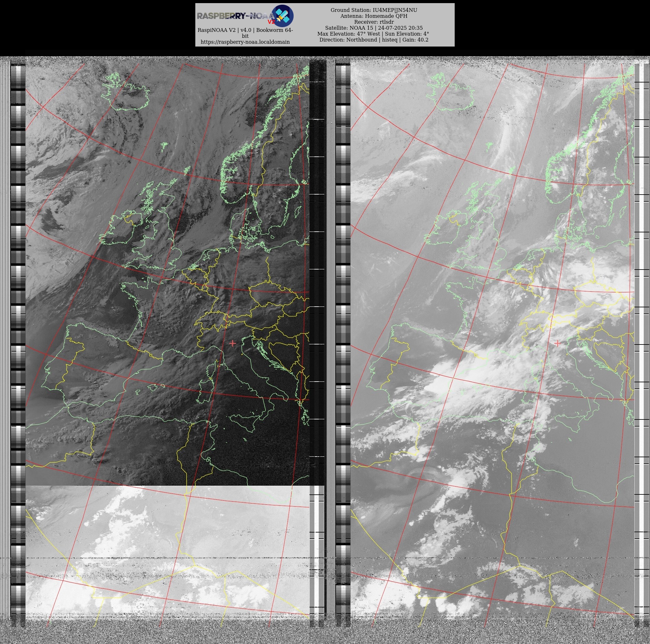Screen dimensions: 650x644
Task: Select the 'Receiver: rtlsdr' line
Action: [374, 22]
